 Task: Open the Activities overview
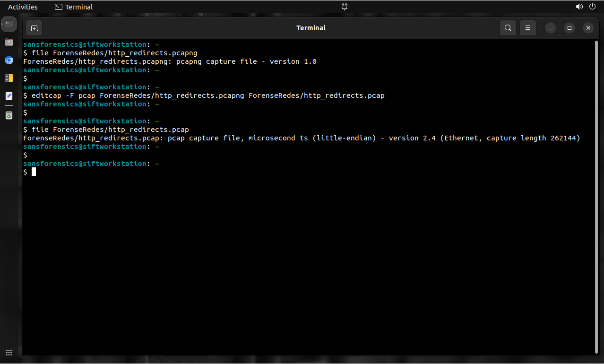tap(23, 7)
